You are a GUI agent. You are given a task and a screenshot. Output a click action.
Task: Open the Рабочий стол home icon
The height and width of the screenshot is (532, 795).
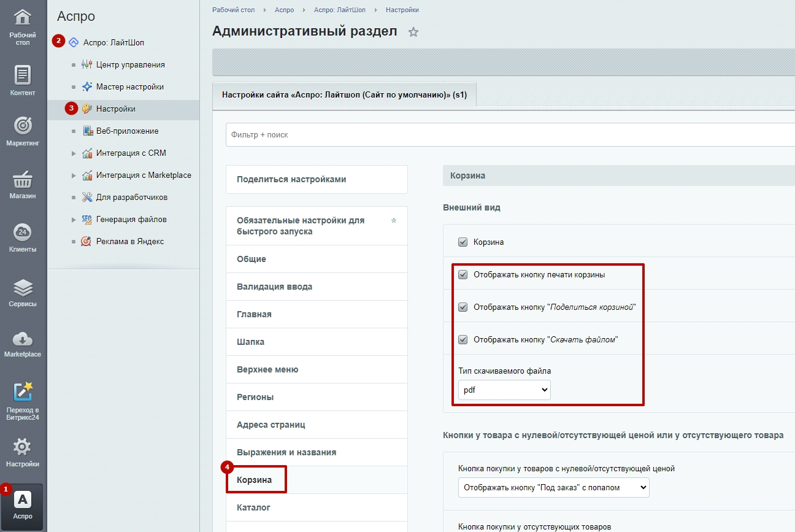coord(23,17)
